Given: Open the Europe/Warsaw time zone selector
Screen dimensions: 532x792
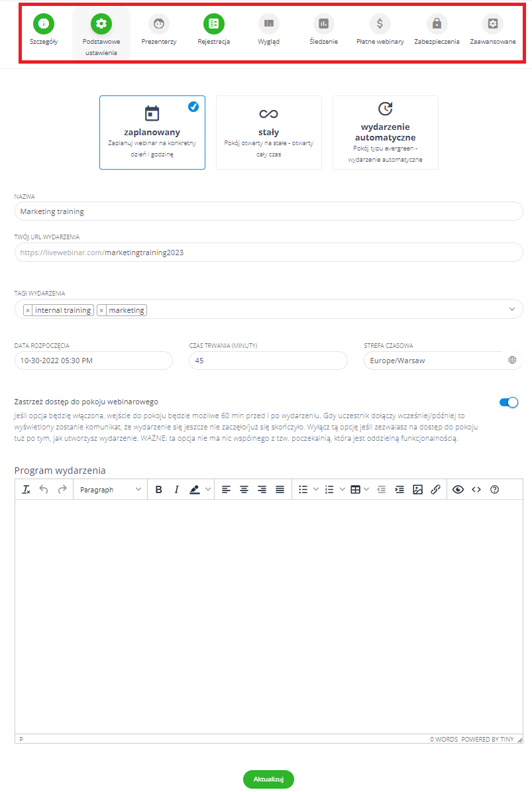Looking at the screenshot, I should coord(443,361).
